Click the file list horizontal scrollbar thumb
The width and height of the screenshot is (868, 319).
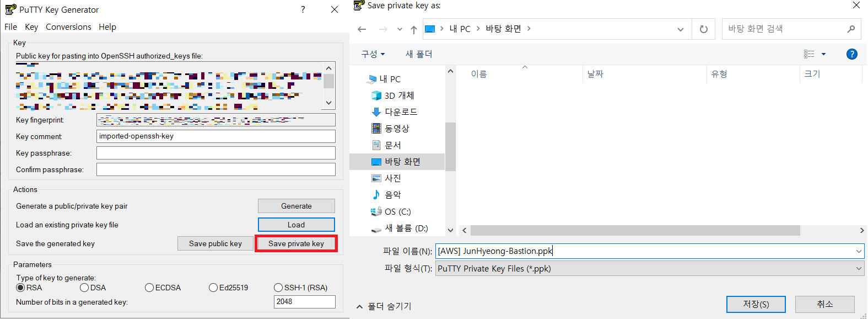(x=635, y=230)
